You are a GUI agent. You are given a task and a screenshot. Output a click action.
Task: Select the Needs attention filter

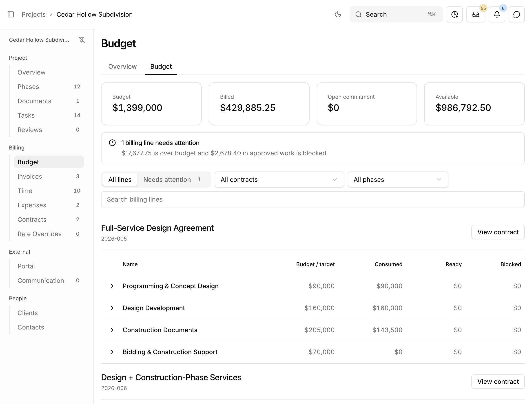click(x=172, y=179)
